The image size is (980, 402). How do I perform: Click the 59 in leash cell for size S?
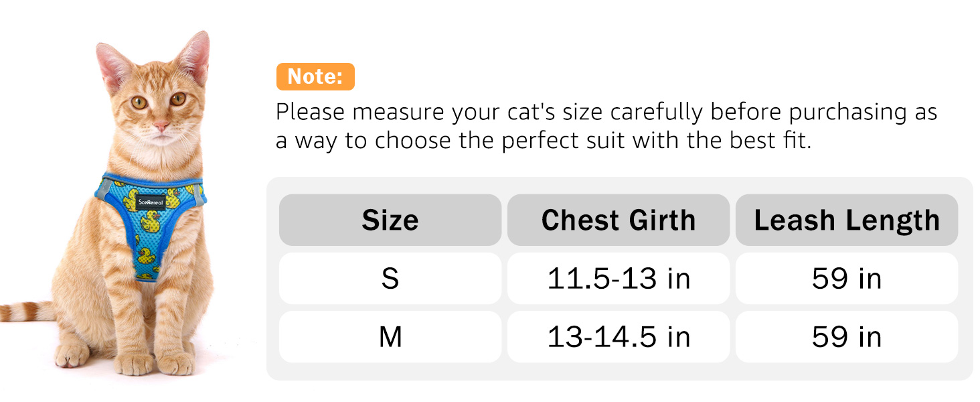coord(847,278)
